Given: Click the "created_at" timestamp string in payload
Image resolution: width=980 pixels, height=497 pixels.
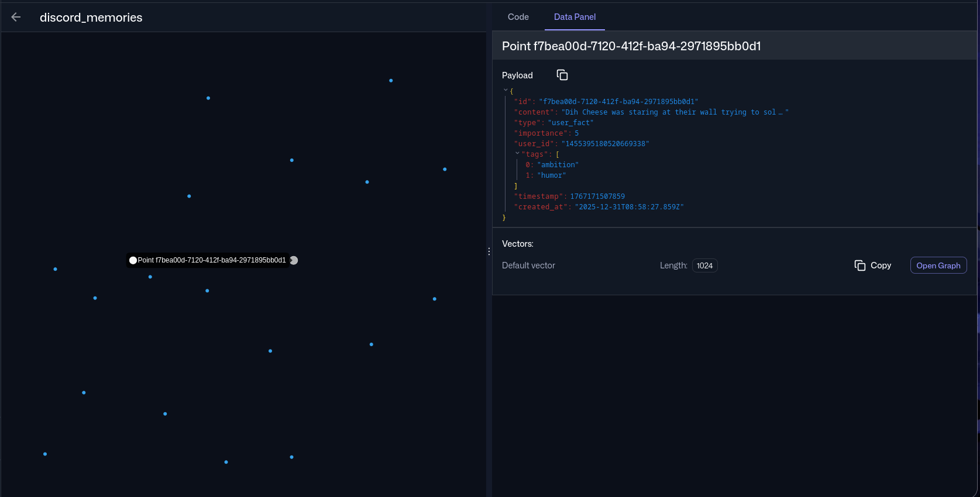Looking at the screenshot, I should pyautogui.click(x=629, y=207).
